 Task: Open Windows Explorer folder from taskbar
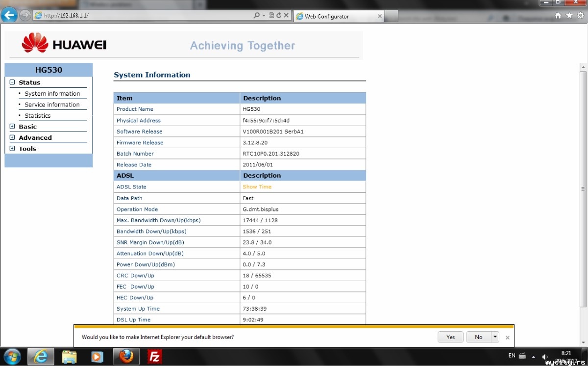pyautogui.click(x=70, y=357)
